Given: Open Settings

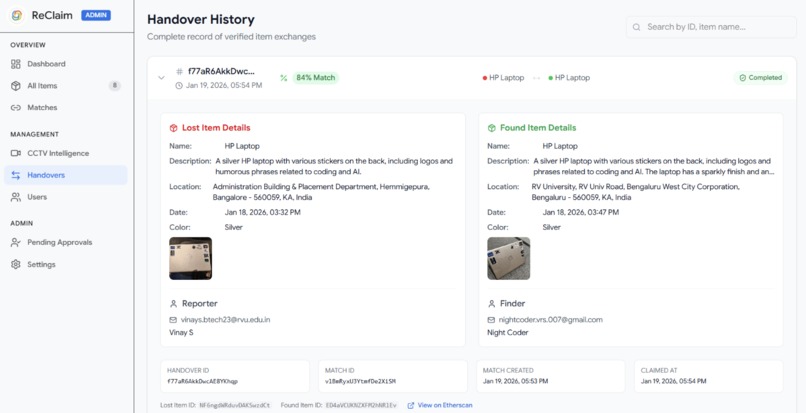Looking at the screenshot, I should (x=65, y=264).
